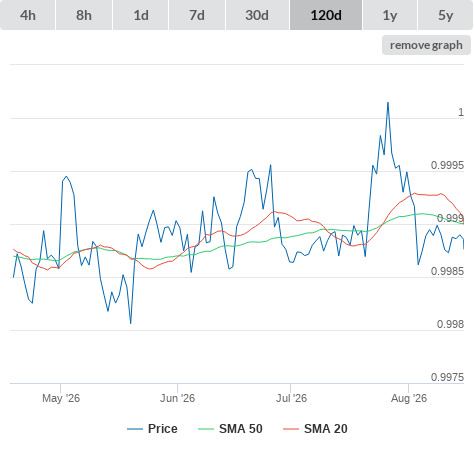
Task: Toggle the Price series legend label
Action: (x=163, y=429)
